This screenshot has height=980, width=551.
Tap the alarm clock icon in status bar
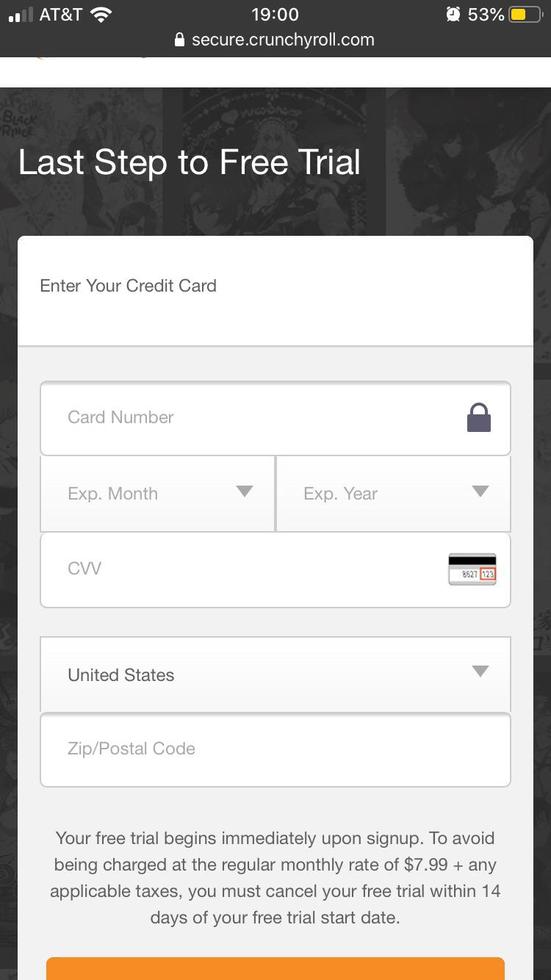click(453, 13)
